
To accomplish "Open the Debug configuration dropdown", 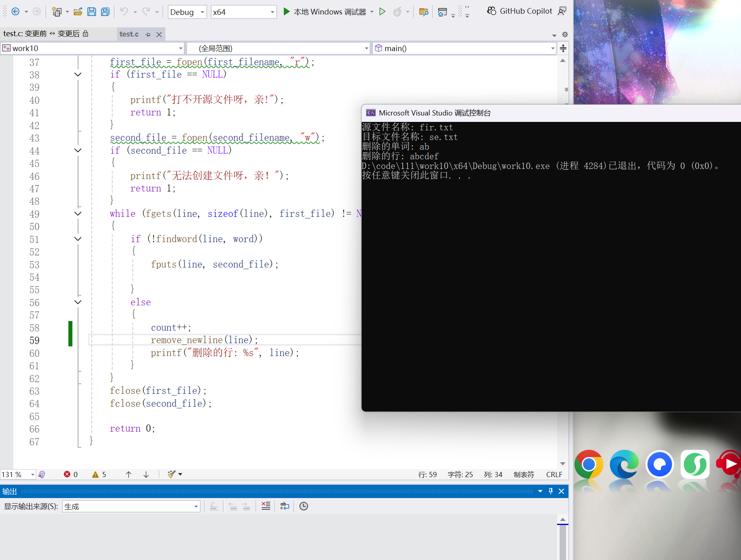I will click(x=187, y=12).
